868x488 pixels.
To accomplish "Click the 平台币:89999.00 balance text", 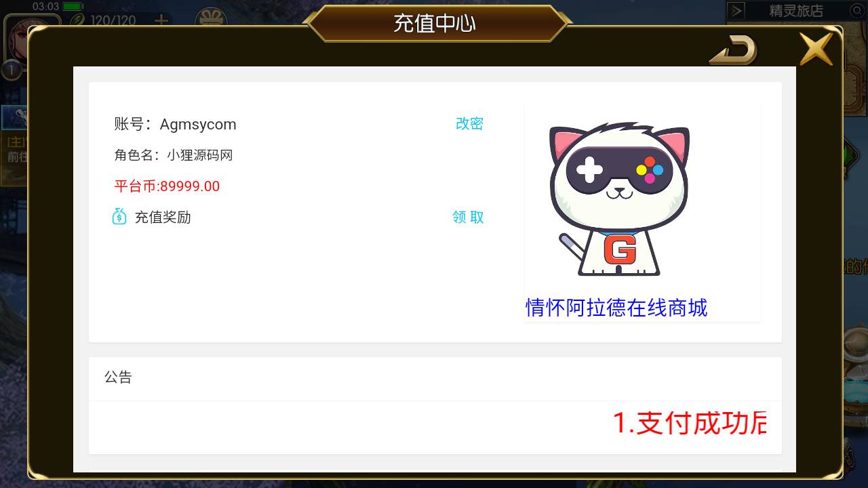I will click(167, 186).
